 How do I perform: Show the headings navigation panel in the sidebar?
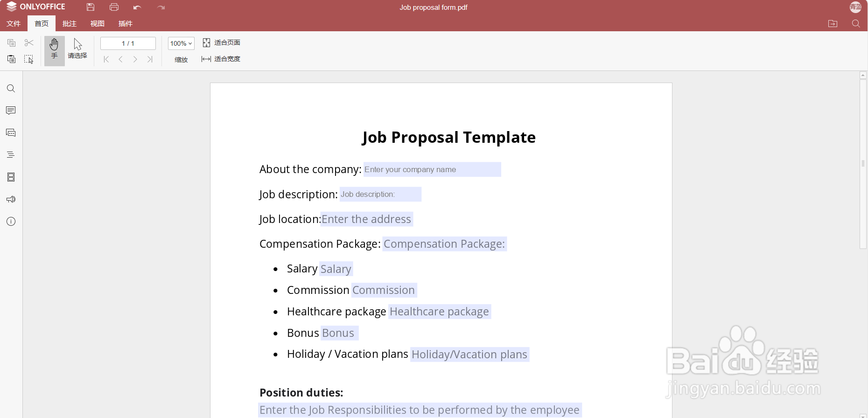point(11,155)
